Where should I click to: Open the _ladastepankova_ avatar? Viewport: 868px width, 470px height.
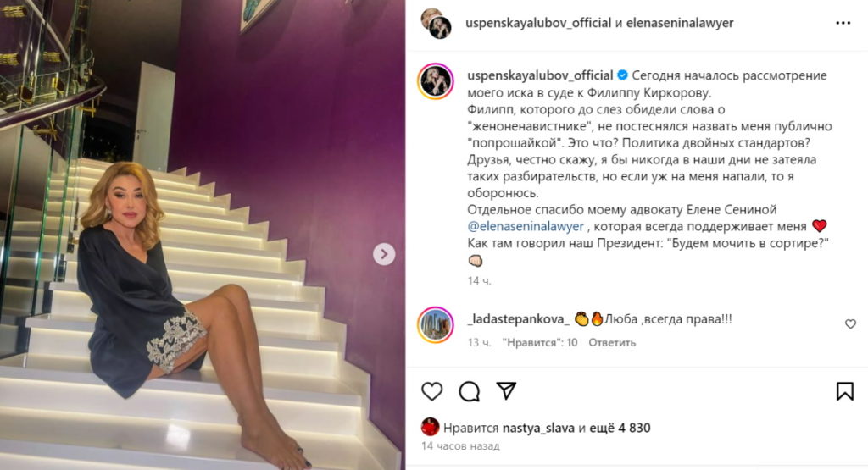click(436, 324)
